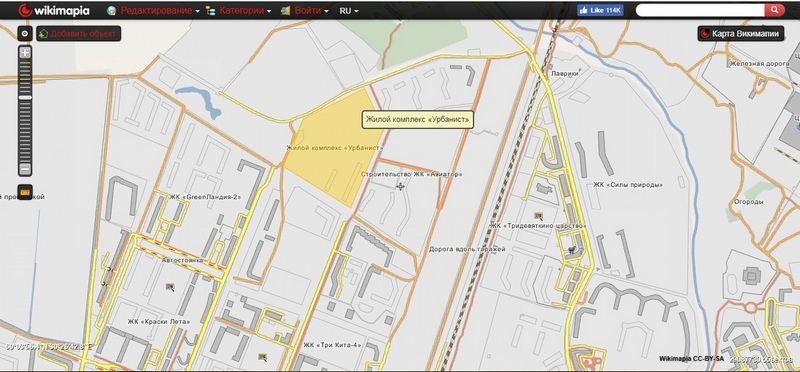The width and height of the screenshot is (800, 372).
Task: Zoom in with the plus button
Action: pyautogui.click(x=25, y=53)
